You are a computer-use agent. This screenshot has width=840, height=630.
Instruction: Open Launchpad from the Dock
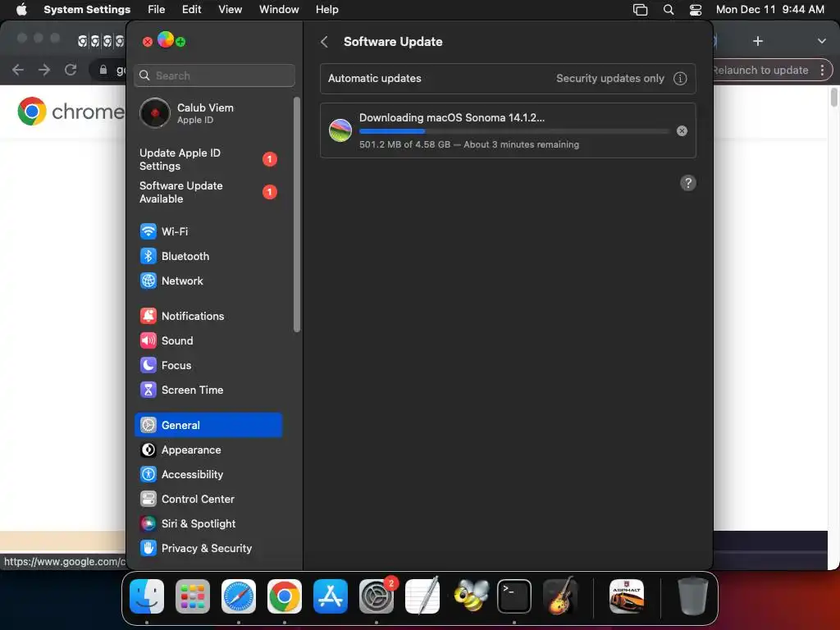pyautogui.click(x=193, y=596)
